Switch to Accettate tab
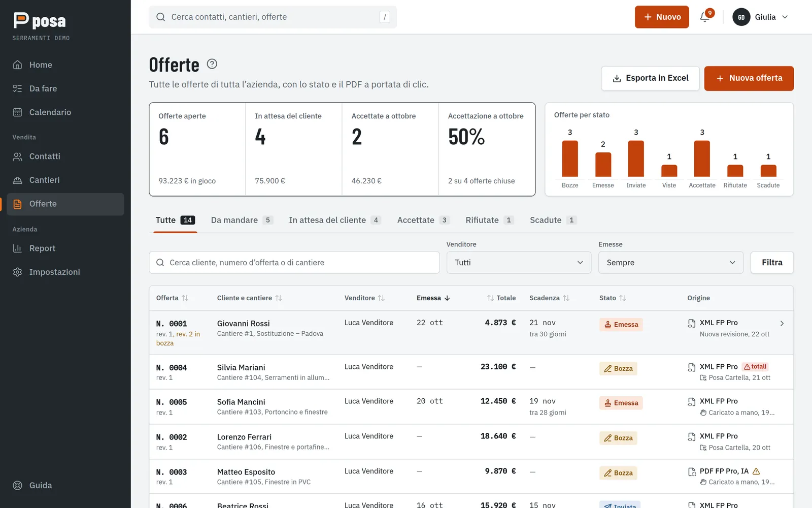Image resolution: width=812 pixels, height=508 pixels. point(423,220)
